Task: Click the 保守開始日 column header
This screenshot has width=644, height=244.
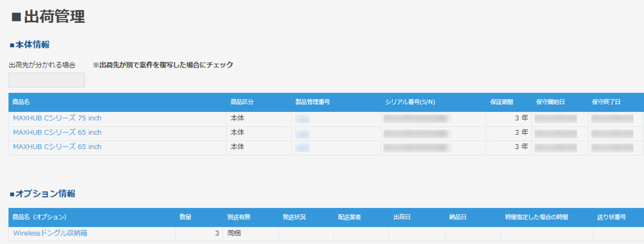Action: click(x=550, y=102)
